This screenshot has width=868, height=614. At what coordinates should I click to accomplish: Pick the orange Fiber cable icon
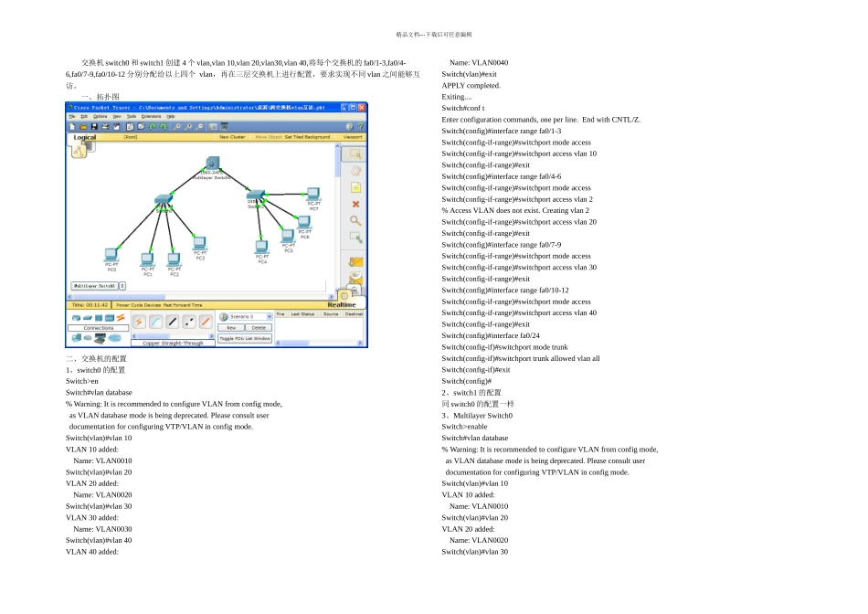[206, 322]
